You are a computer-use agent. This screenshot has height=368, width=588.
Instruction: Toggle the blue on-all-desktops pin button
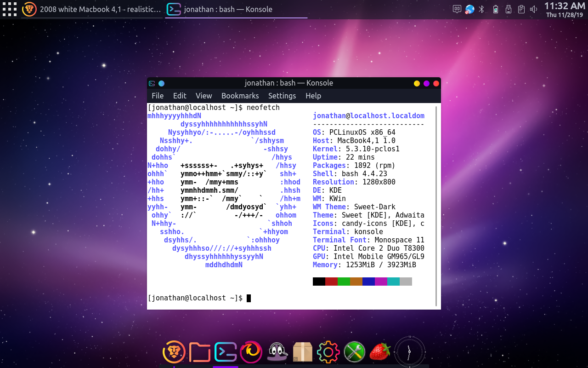coord(161,83)
